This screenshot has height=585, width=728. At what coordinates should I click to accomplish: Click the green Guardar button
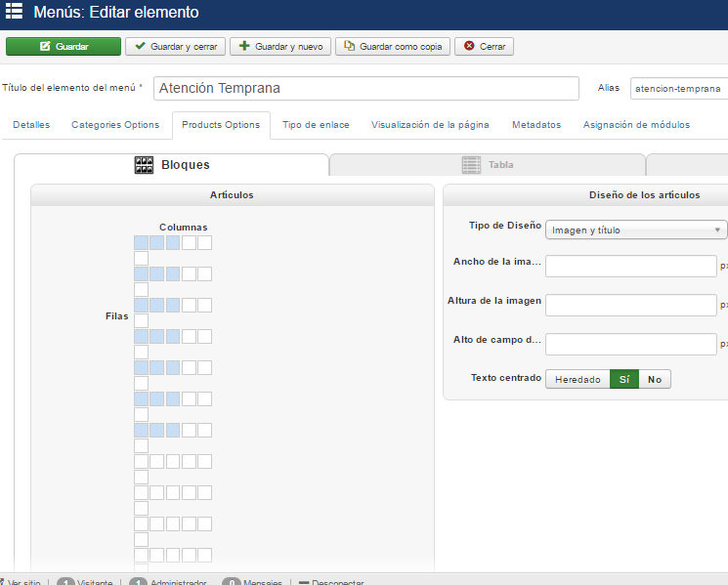[64, 47]
